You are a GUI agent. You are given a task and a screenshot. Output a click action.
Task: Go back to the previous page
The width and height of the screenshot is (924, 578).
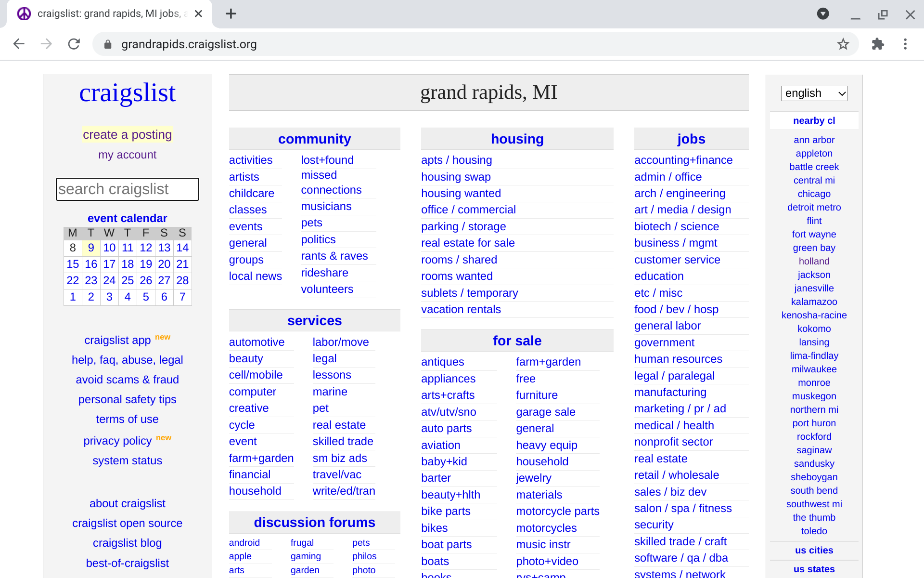(19, 44)
